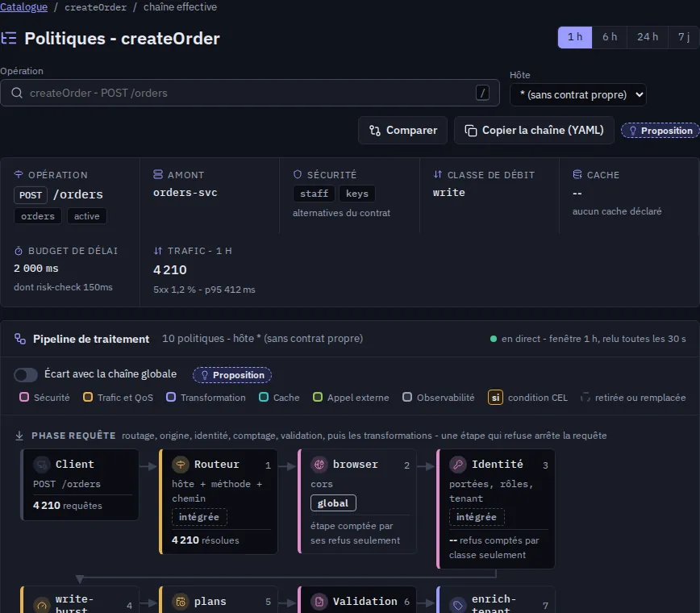The width and height of the screenshot is (700, 613).
Task: Click the 'orders' tag chip
Action: pyautogui.click(x=37, y=216)
